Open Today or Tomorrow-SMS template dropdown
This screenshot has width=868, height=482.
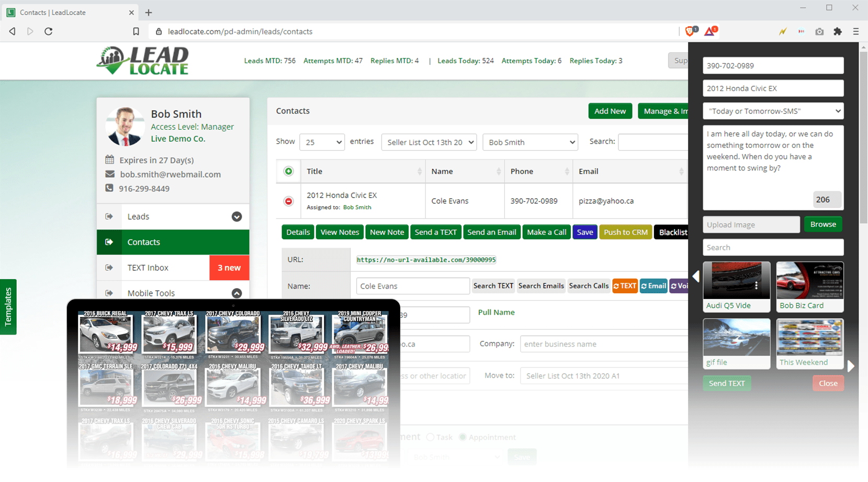coord(773,111)
